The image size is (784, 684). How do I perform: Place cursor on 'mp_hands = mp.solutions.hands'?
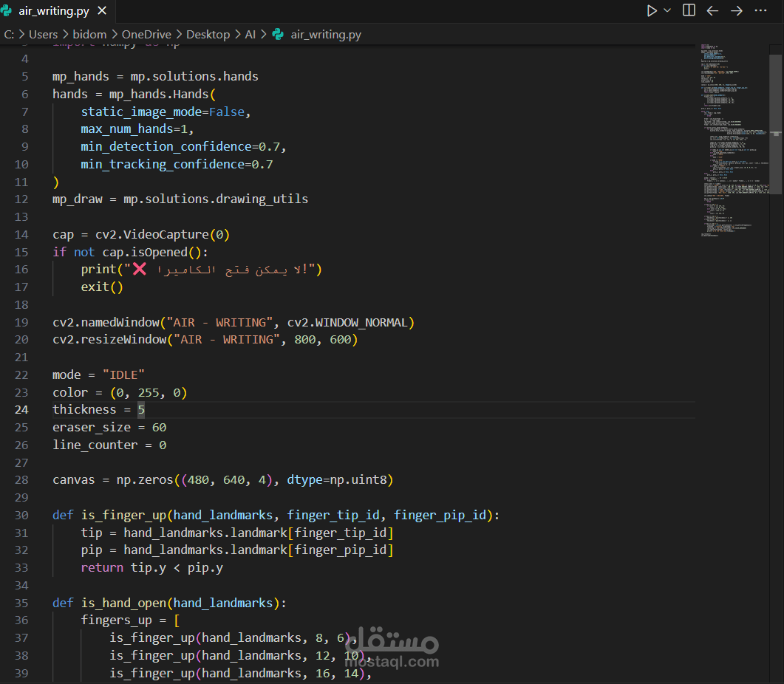click(x=155, y=77)
